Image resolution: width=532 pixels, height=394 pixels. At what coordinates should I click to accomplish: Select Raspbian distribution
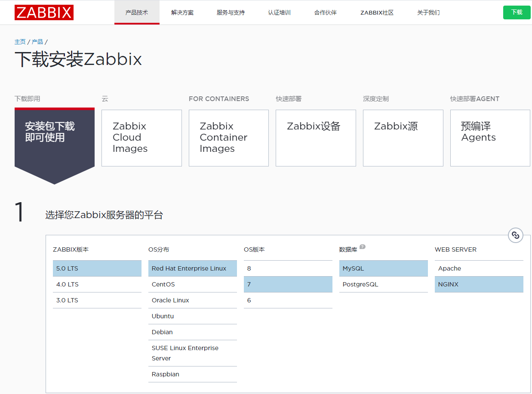click(193, 374)
